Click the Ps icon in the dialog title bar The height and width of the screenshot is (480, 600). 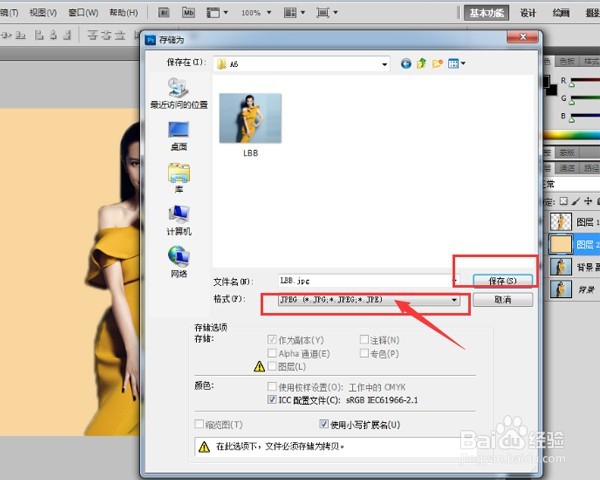click(x=150, y=40)
